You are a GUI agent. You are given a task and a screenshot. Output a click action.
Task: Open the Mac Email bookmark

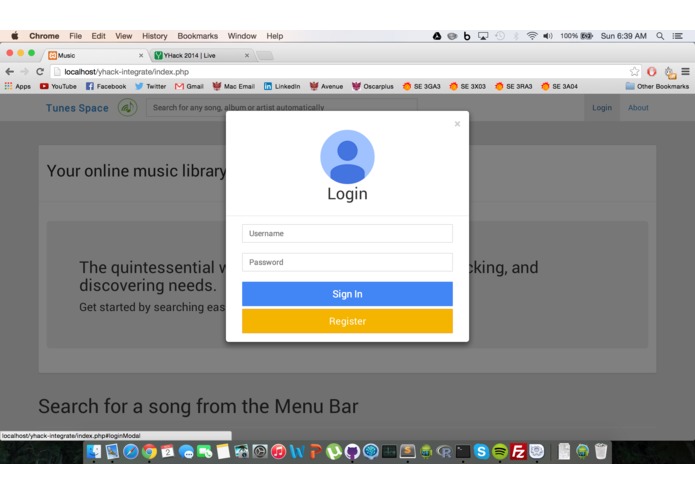(x=234, y=86)
